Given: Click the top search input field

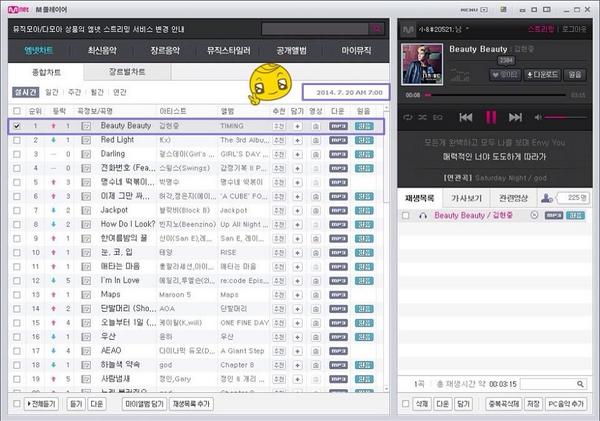Looking at the screenshot, I should point(315,29).
